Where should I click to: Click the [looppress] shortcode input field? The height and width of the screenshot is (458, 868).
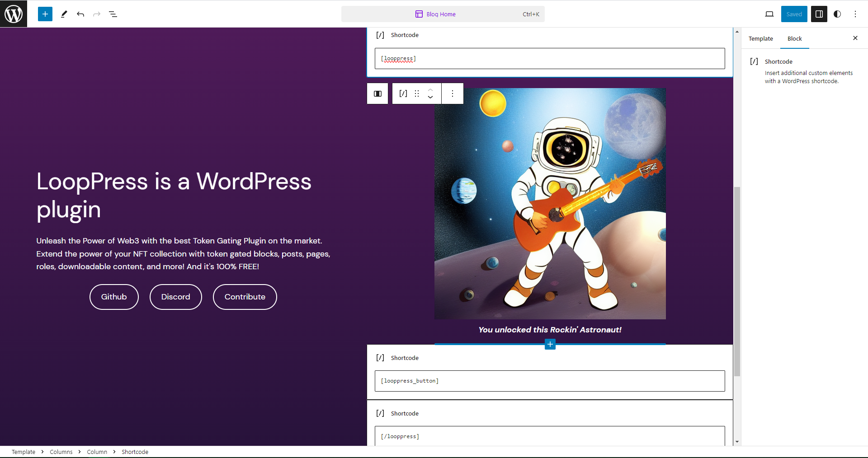pos(550,59)
